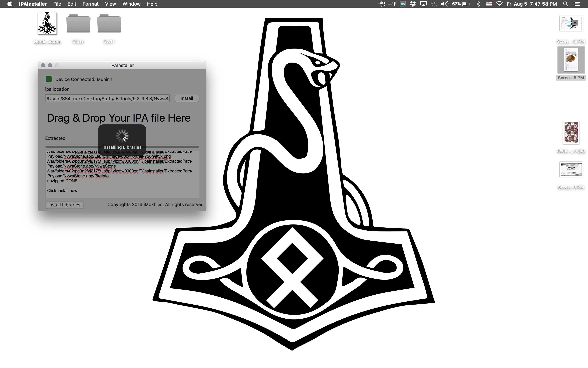Open Spotlight search magnifier
Image resolution: width=588 pixels, height=368 pixels.
pos(566,4)
